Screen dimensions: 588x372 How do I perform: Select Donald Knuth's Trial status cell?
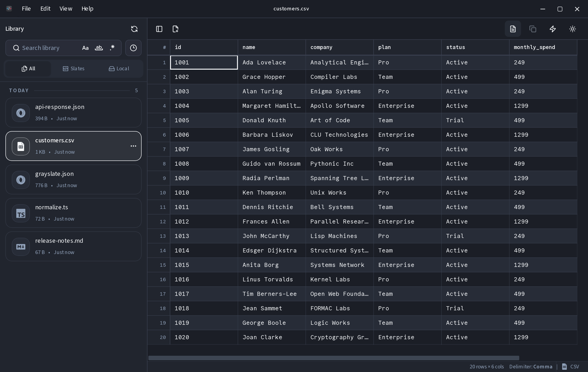tap(475, 120)
